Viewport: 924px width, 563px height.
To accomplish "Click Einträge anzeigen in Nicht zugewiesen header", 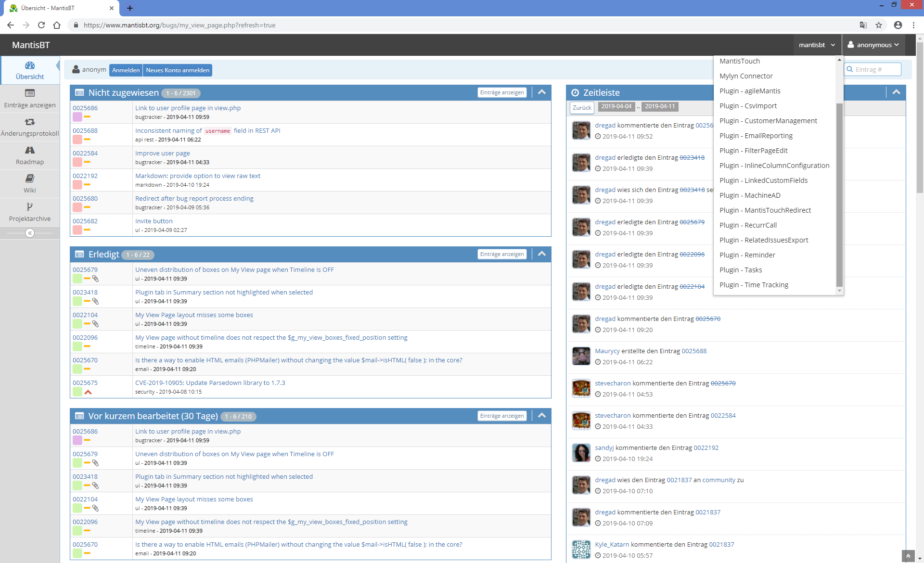I will [502, 92].
